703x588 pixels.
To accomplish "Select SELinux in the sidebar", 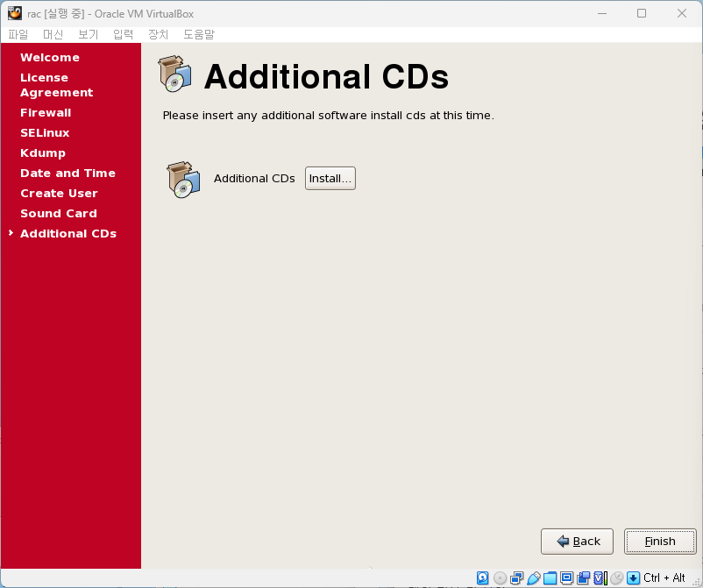I will pyautogui.click(x=45, y=132).
